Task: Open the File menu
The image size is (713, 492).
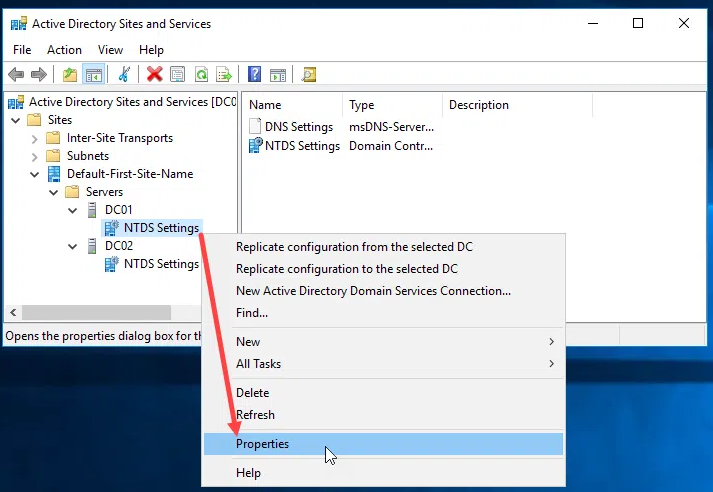Action: coord(22,50)
